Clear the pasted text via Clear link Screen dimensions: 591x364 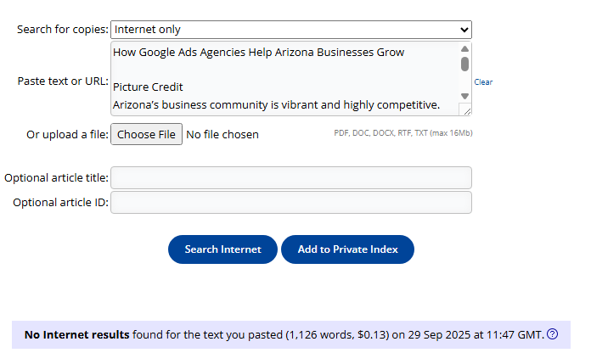coord(483,82)
